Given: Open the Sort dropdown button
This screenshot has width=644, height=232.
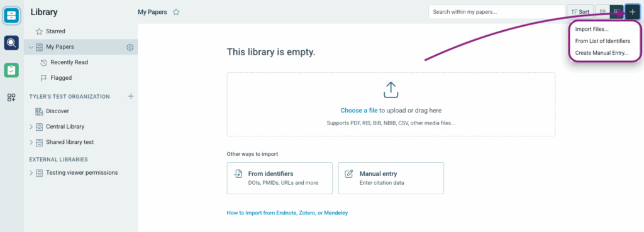Looking at the screenshot, I should [x=580, y=12].
